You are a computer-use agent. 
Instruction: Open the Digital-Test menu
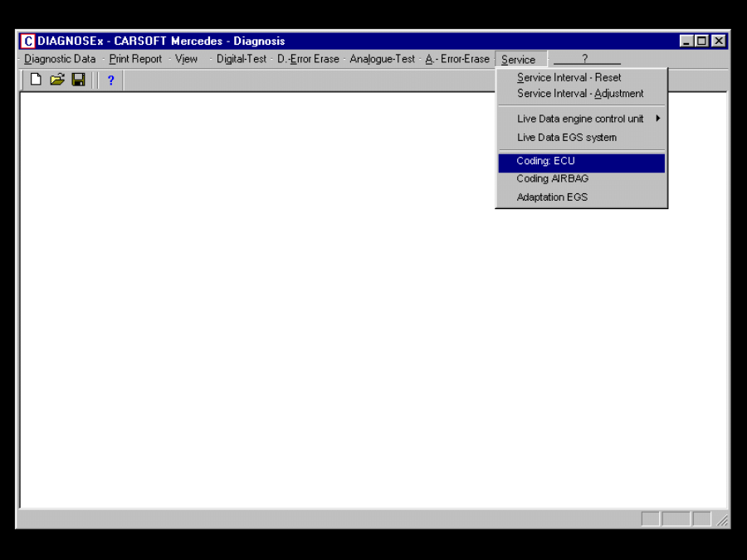(x=242, y=59)
